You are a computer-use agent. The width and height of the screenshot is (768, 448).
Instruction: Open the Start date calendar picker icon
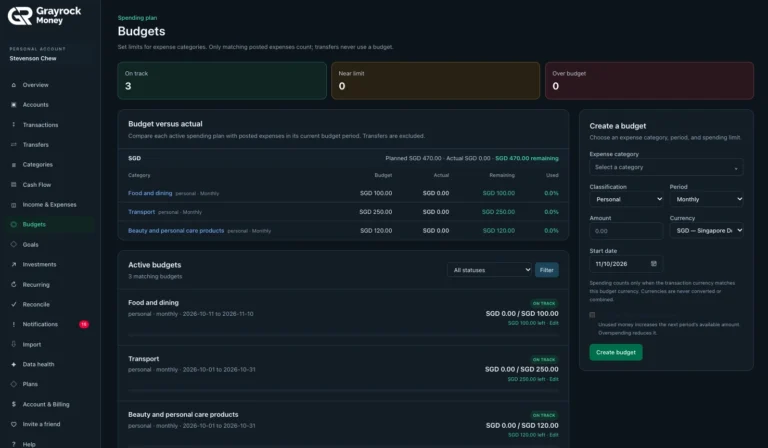click(x=653, y=263)
